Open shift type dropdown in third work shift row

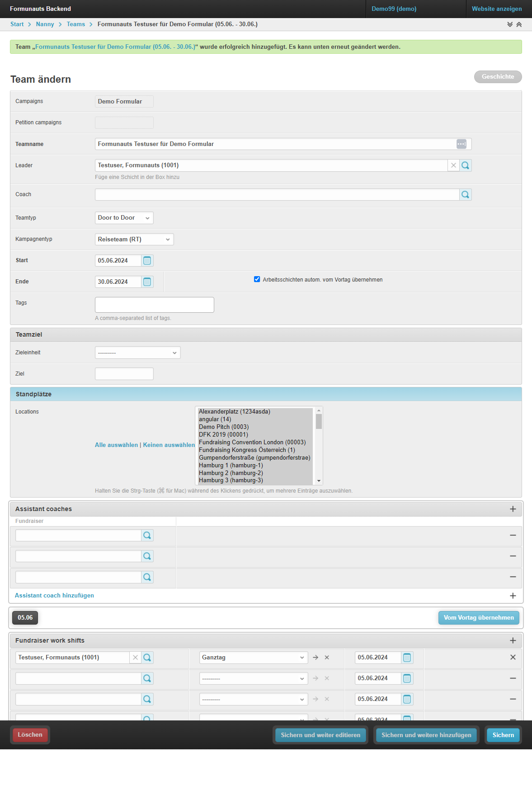[x=254, y=699]
